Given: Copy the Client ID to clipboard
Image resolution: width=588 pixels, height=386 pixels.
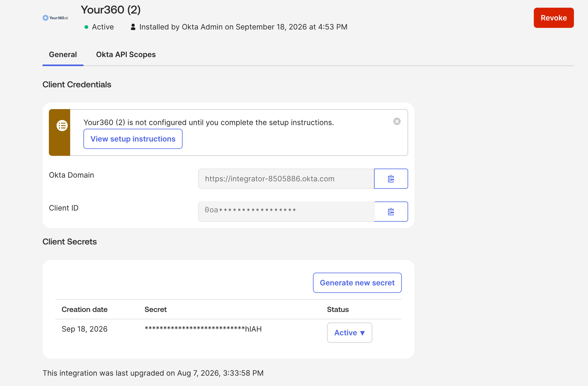Looking at the screenshot, I should (391, 212).
